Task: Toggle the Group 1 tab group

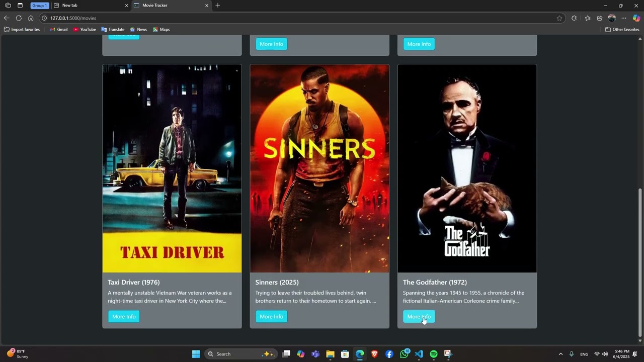Action: [x=39, y=6]
